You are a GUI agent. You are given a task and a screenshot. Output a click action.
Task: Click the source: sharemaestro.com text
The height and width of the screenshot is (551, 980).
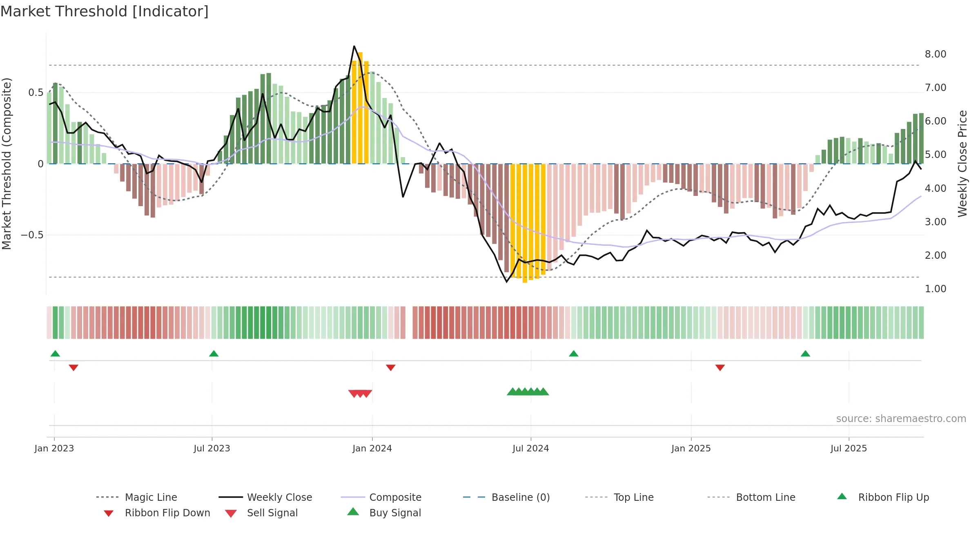coord(901,419)
